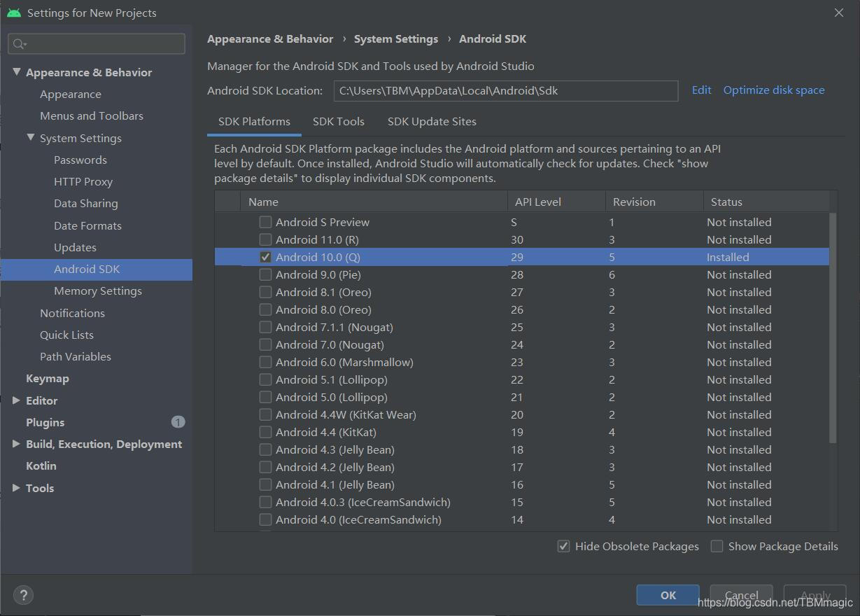Check the Android 7.1.1 (Nougat) checkbox
This screenshot has height=616, width=860.
tap(265, 327)
